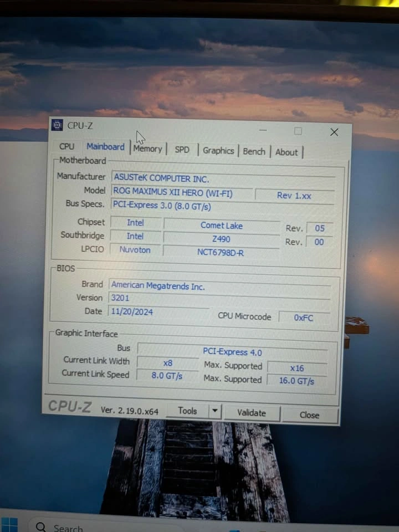Click the chipset Rev. 05 value
Viewport: 399px width, 532px height.
coord(319,228)
